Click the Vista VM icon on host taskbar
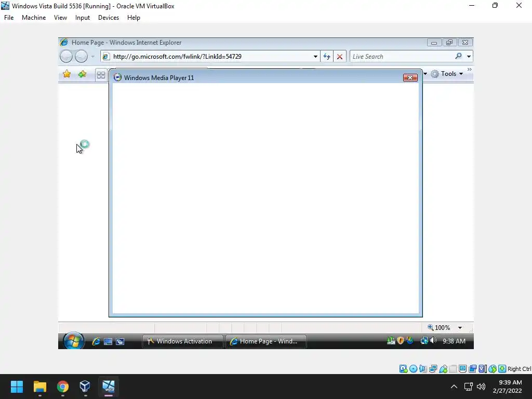Viewport: 532px width, 399px height. (109, 387)
